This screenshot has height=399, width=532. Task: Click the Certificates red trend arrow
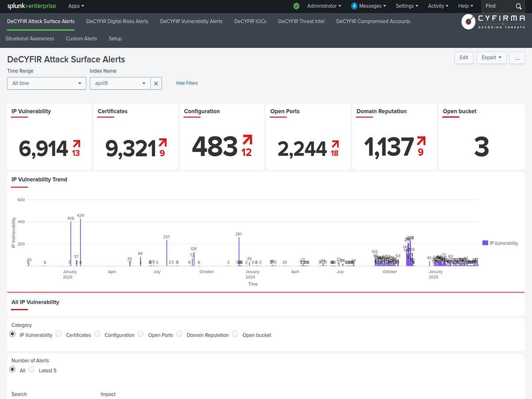163,142
